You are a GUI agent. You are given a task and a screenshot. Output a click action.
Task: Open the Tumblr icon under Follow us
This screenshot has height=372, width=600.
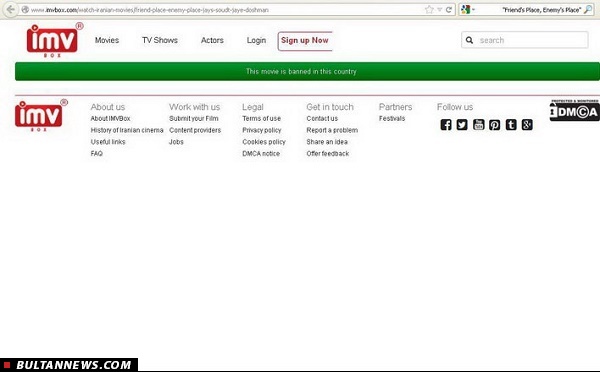[511, 124]
